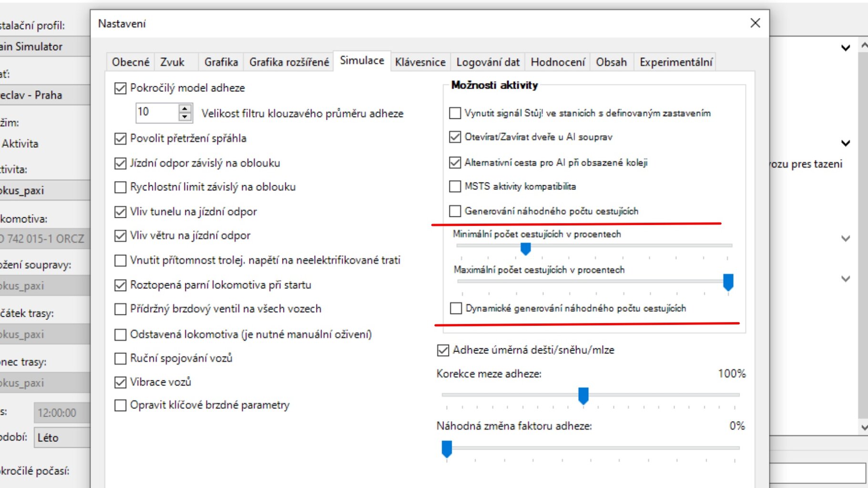868x488 pixels.
Task: Toggle Pokročilý model adheze checkbox
Action: pyautogui.click(x=121, y=88)
